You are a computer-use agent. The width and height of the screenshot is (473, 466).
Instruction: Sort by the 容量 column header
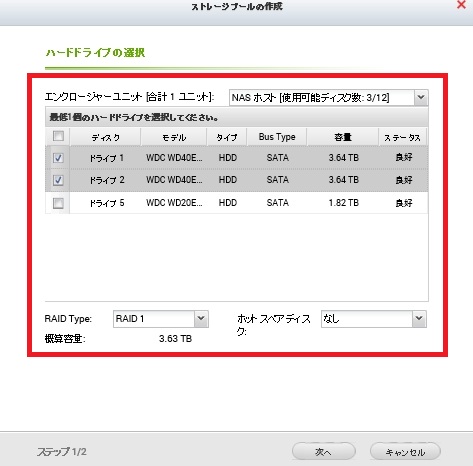click(x=343, y=137)
